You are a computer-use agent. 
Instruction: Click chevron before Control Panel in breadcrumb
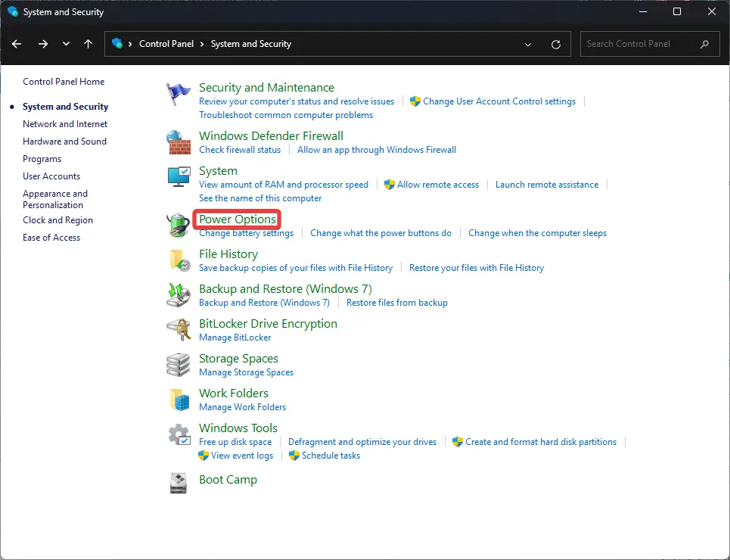[x=130, y=44]
